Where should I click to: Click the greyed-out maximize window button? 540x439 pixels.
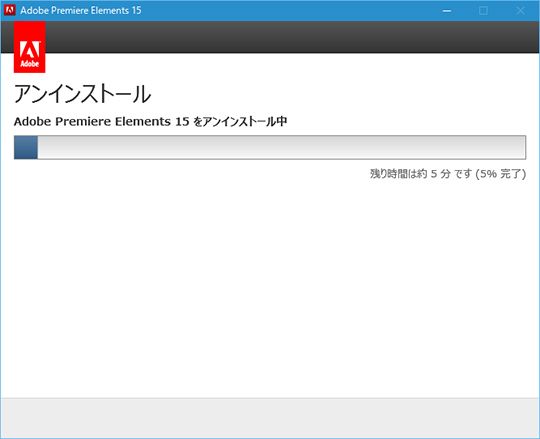[484, 11]
